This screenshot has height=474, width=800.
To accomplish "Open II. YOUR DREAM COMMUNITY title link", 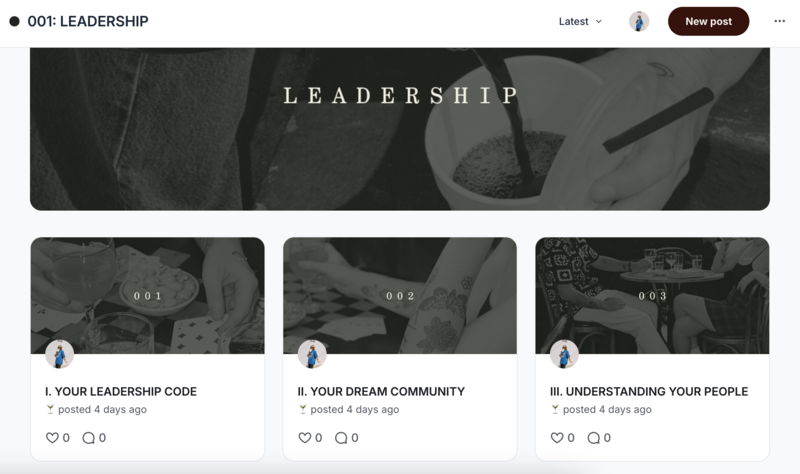I will (x=381, y=391).
